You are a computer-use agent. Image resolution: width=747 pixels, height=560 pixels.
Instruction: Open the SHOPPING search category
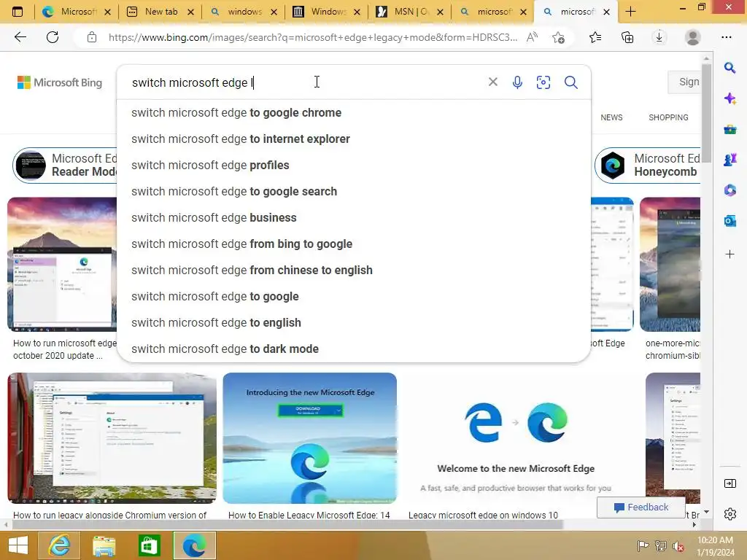(668, 117)
